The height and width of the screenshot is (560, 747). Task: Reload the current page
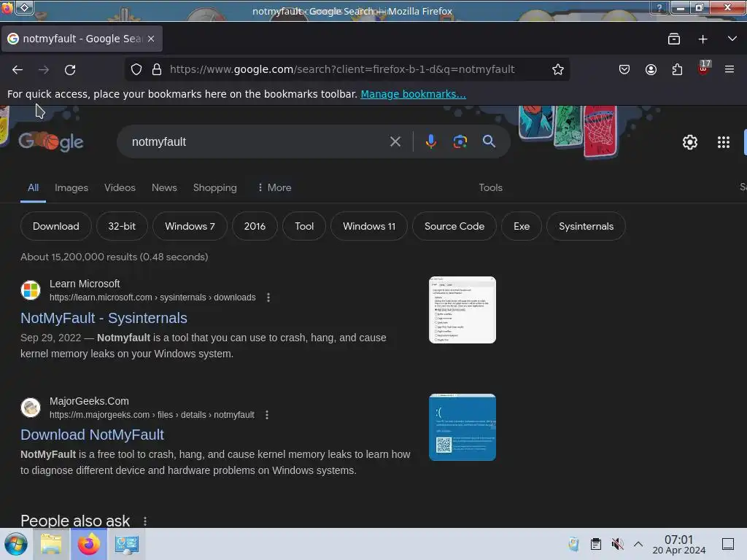click(x=70, y=70)
